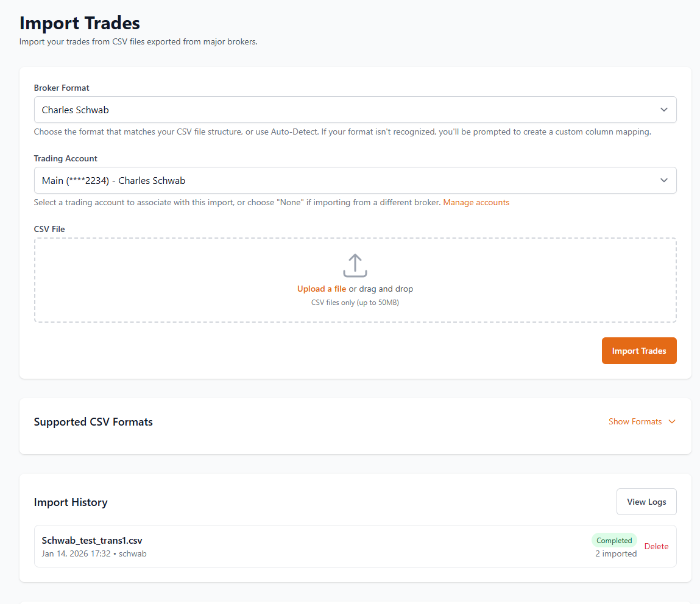Click the Supported CSV Formats heading
Image resolution: width=700 pixels, height=604 pixels.
(x=93, y=421)
